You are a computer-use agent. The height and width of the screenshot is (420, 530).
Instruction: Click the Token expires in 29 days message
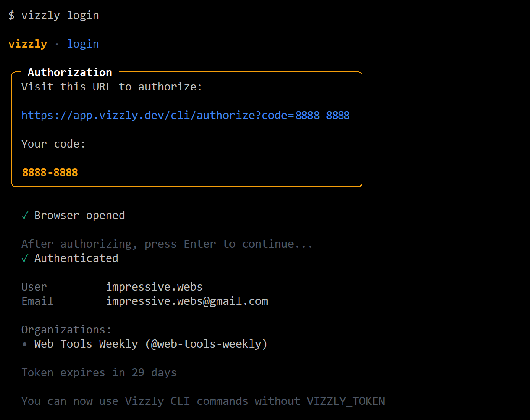click(98, 372)
